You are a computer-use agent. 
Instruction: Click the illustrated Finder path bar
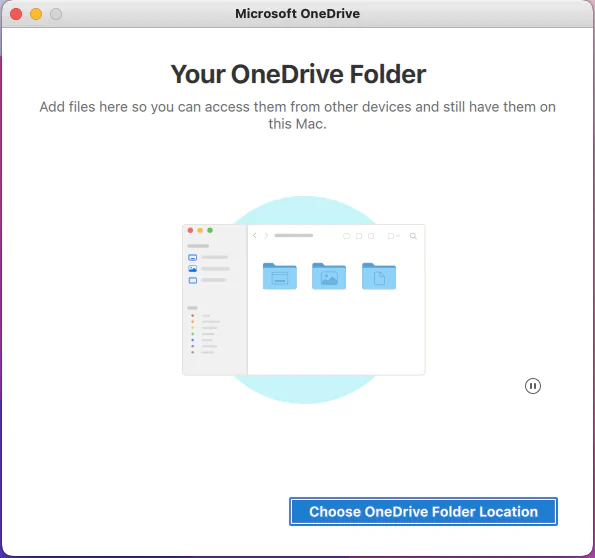(x=294, y=235)
